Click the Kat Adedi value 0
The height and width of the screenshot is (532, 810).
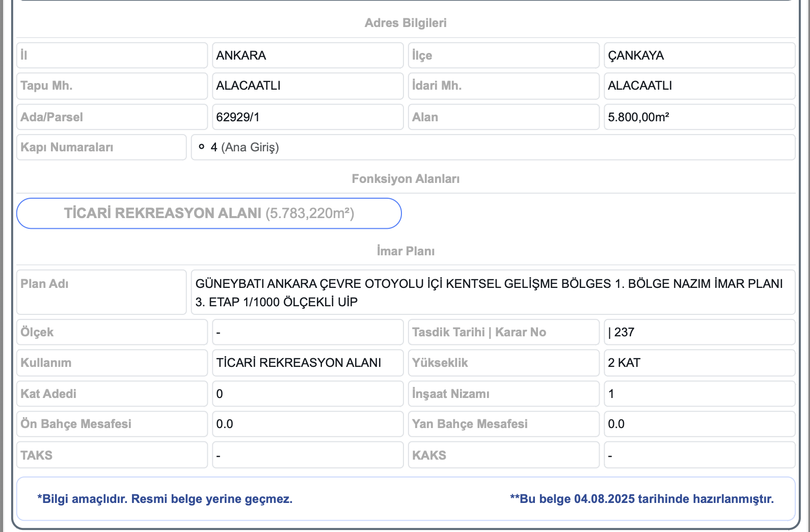pyautogui.click(x=220, y=394)
